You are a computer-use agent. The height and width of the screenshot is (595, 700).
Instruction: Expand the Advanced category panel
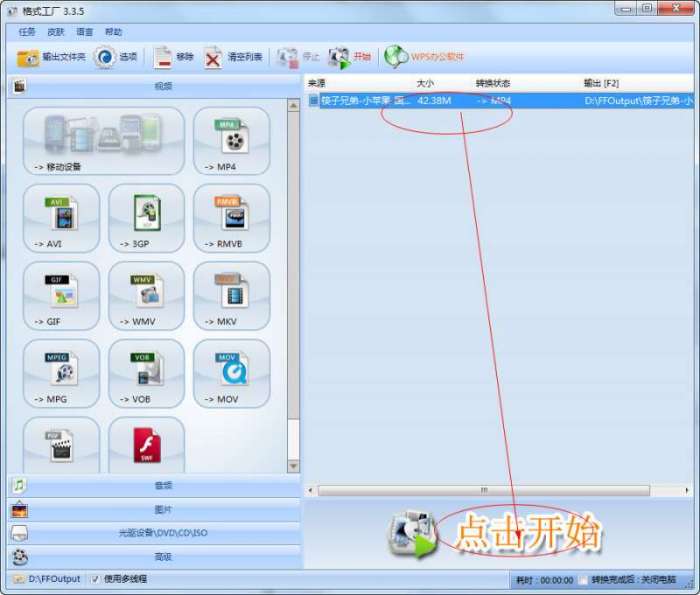click(154, 557)
